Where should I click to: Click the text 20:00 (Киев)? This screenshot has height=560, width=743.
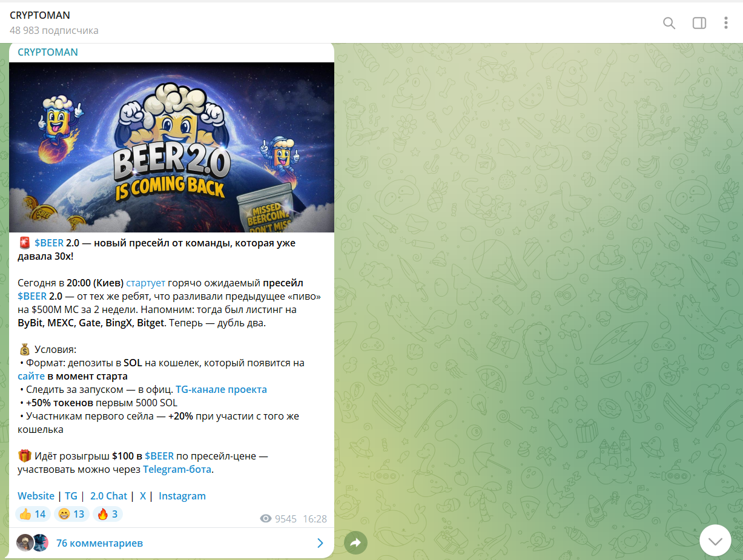point(94,283)
